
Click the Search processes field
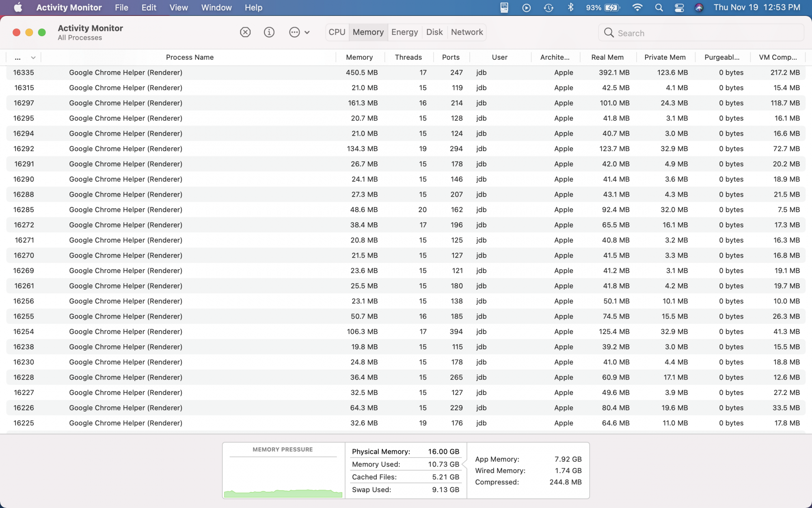pos(701,33)
